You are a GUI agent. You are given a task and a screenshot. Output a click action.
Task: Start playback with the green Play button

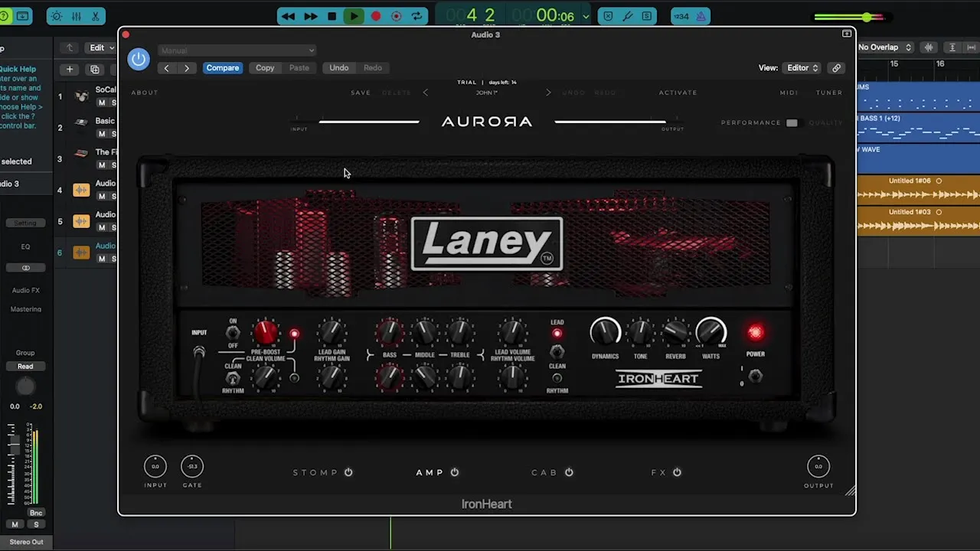pos(354,16)
